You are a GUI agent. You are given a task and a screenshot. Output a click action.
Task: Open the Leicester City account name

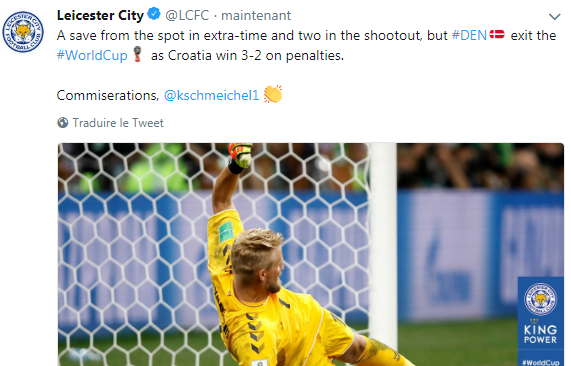101,15
